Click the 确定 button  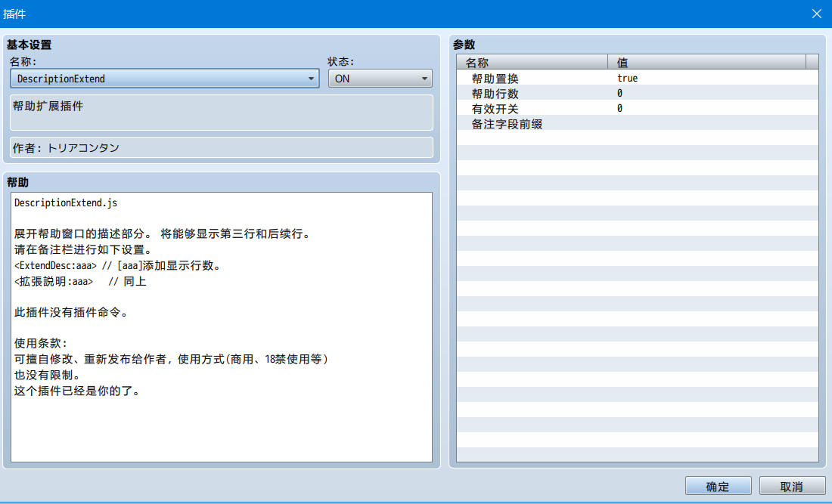tap(718, 486)
